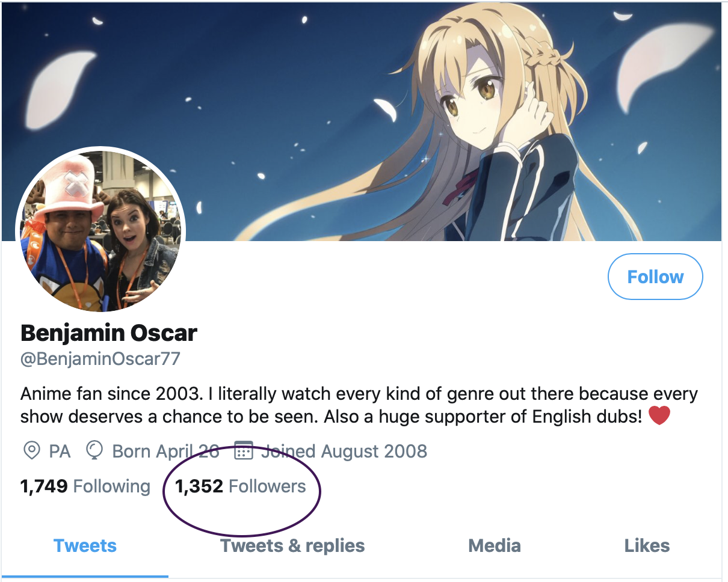The width and height of the screenshot is (728, 582).
Task: Click the @BenjaminOscar77 handle
Action: coord(100,360)
